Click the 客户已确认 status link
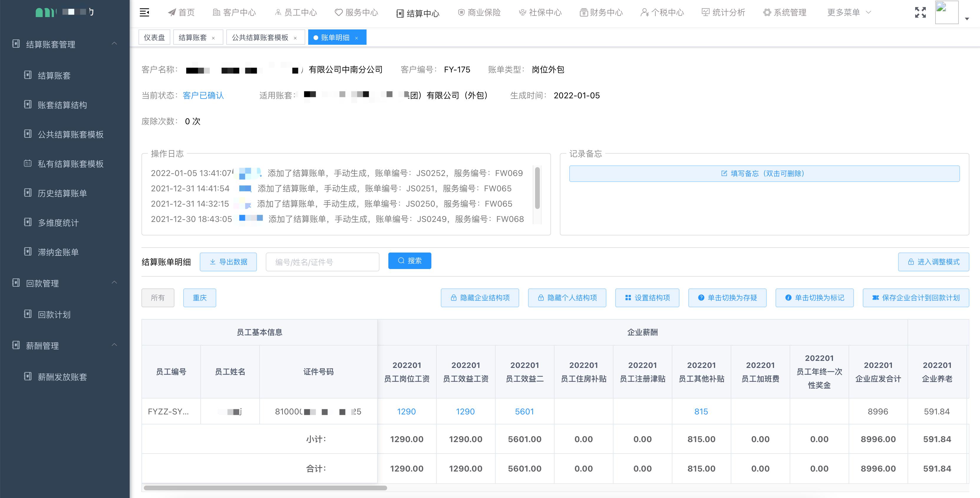This screenshot has height=498, width=980. click(x=203, y=95)
